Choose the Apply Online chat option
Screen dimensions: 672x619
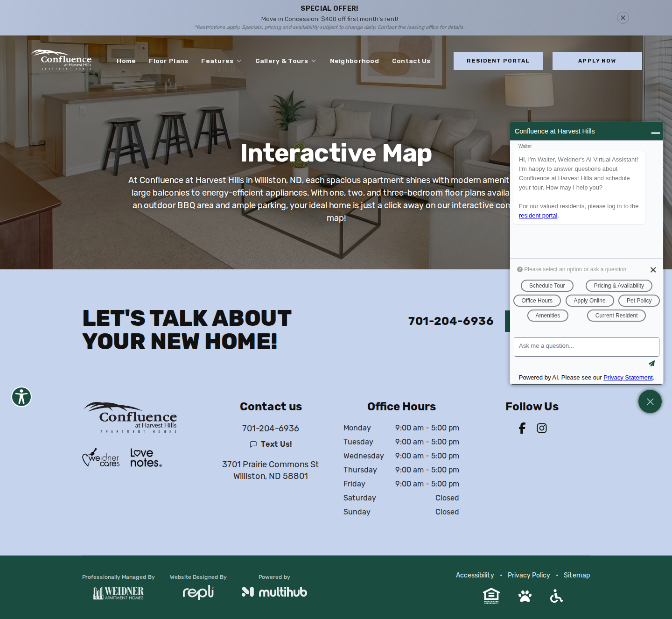click(590, 301)
